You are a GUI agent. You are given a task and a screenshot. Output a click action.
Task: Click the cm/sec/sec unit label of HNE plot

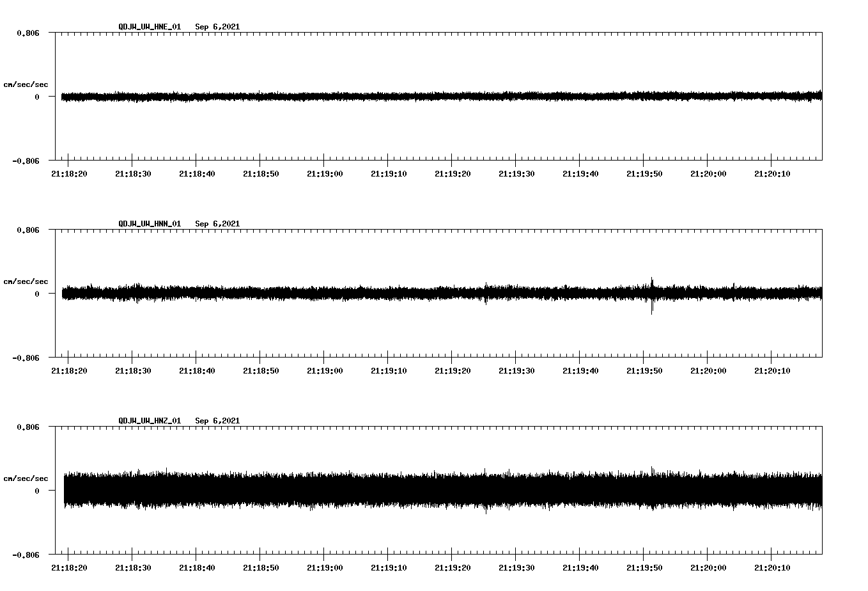coord(26,84)
